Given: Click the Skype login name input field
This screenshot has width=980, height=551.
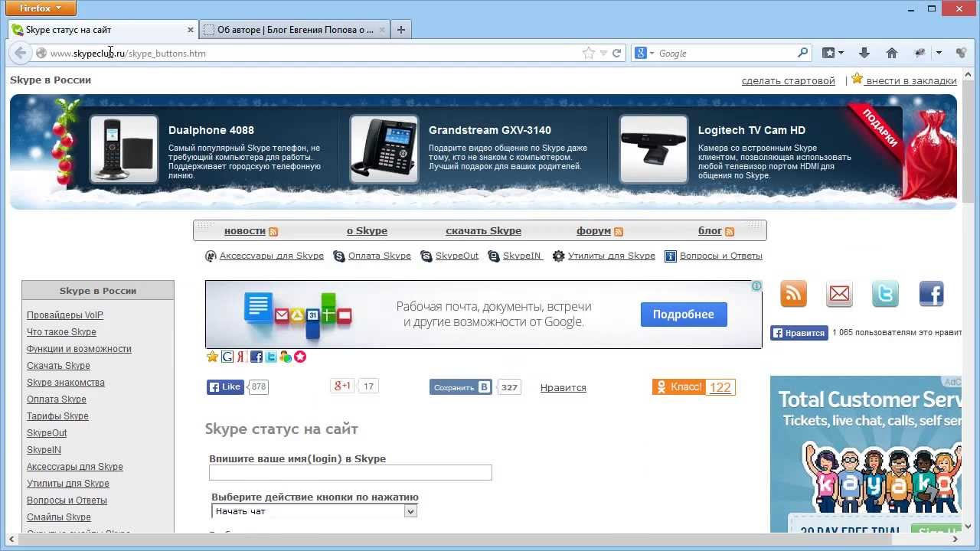Looking at the screenshot, I should [351, 473].
